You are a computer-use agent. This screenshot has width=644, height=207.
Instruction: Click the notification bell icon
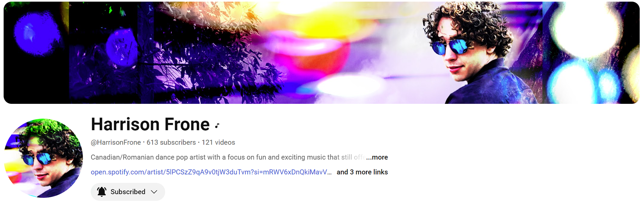click(102, 192)
